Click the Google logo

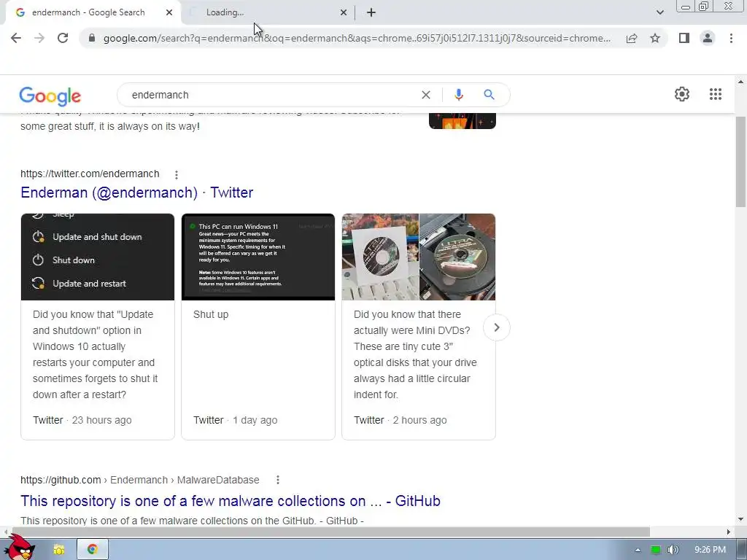(50, 96)
